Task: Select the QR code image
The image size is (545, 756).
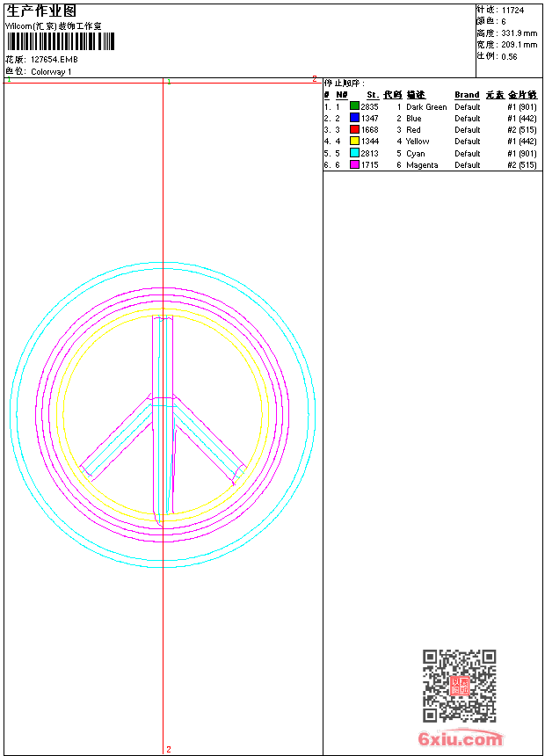Action: coord(459,686)
